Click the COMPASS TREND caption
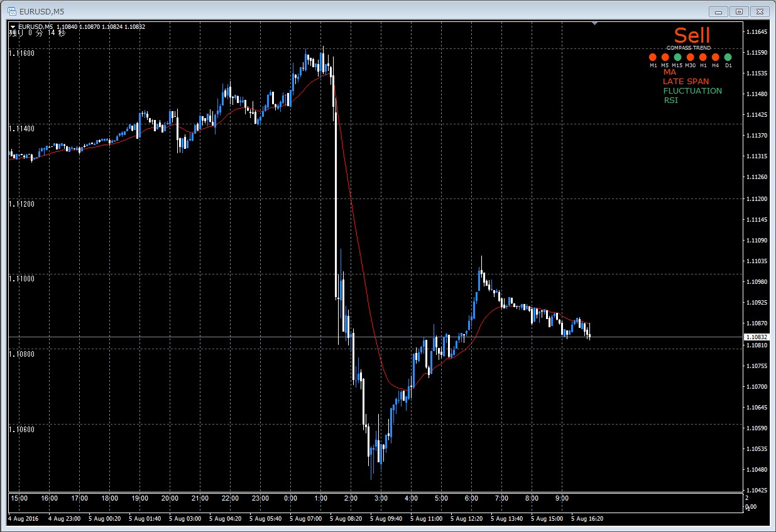 coord(689,48)
